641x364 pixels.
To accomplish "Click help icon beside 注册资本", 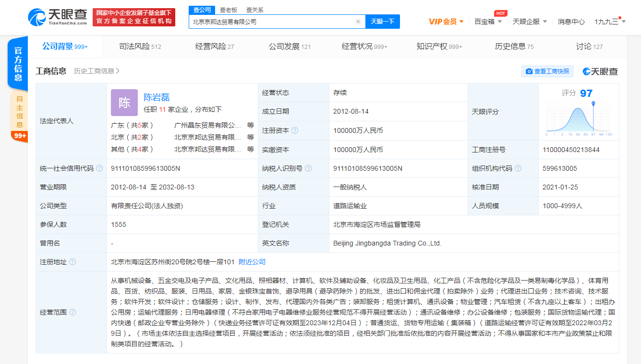I will pyautogui.click(x=295, y=130).
